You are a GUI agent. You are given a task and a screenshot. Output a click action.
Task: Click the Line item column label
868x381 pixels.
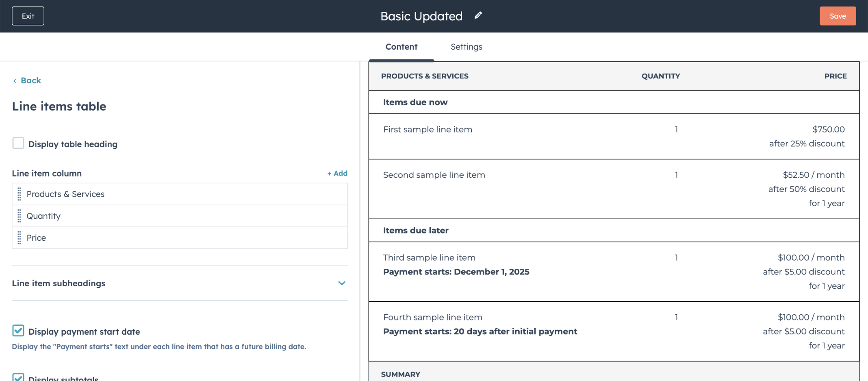coord(47,173)
